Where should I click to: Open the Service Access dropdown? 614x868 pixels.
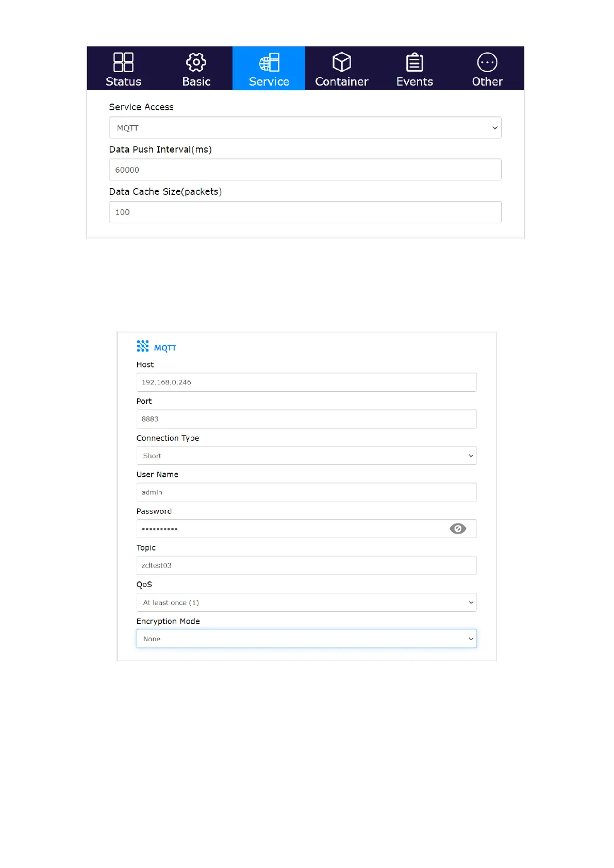coord(305,128)
